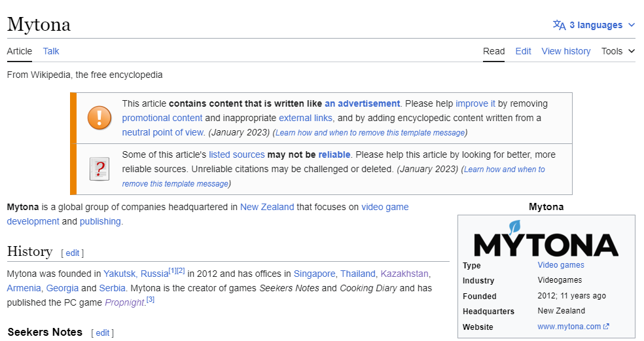Screen dimensions: 644x341
Task: Select the Read tab
Action: click(493, 51)
